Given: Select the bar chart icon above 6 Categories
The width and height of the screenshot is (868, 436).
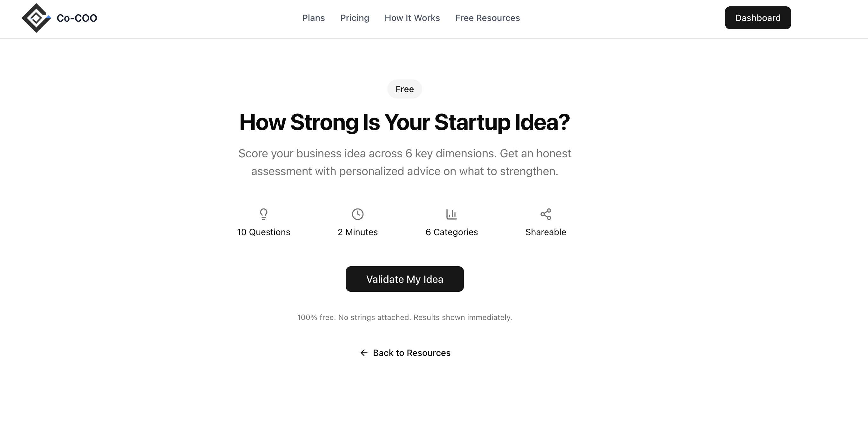Looking at the screenshot, I should click(451, 214).
